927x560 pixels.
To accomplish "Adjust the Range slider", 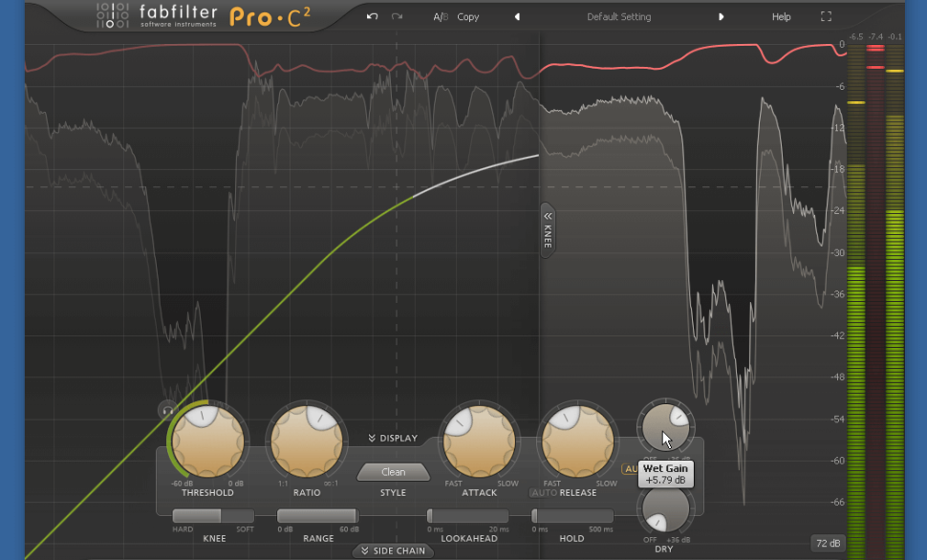I will click(317, 516).
